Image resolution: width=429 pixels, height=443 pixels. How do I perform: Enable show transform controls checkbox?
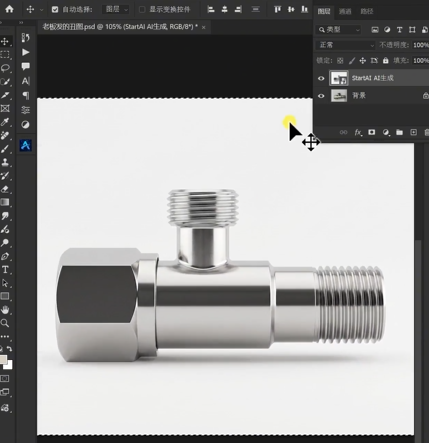[x=142, y=9]
